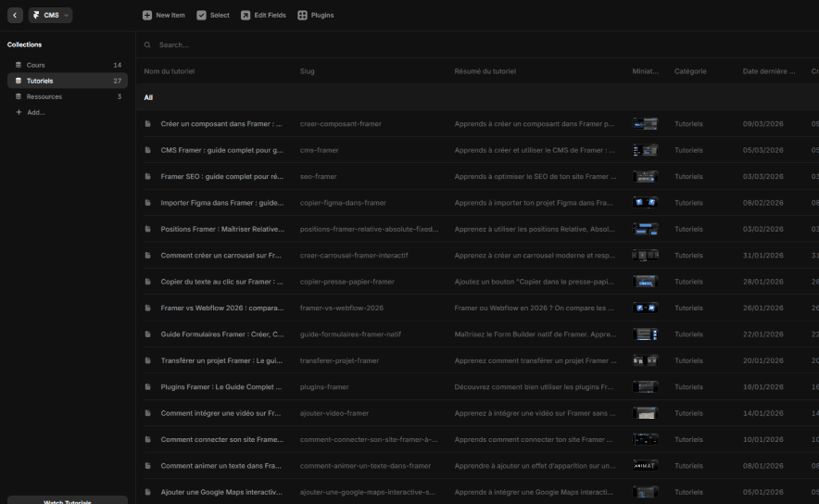Click Tutoriels category in Positions Framer row
The height and width of the screenshot is (504, 819).
tap(688, 229)
